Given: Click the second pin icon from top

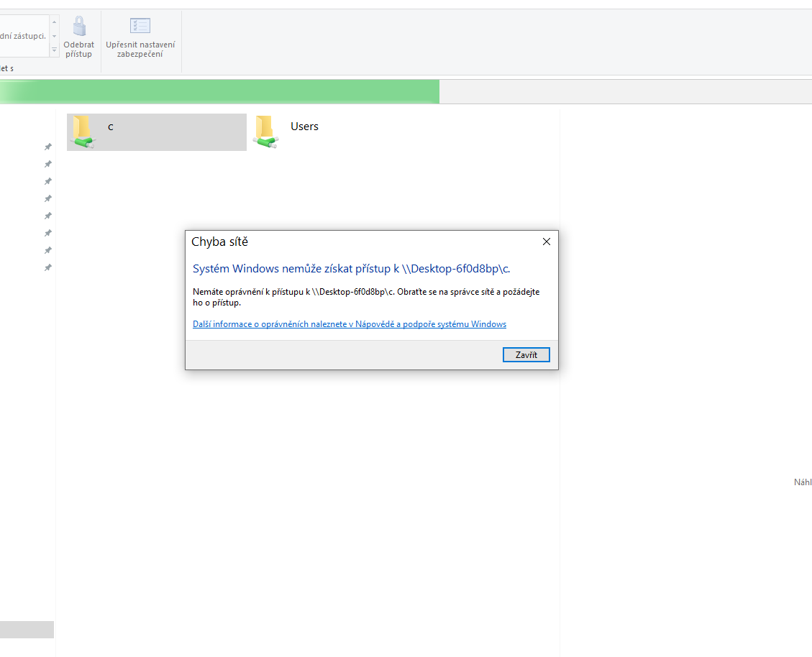Looking at the screenshot, I should [x=48, y=164].
